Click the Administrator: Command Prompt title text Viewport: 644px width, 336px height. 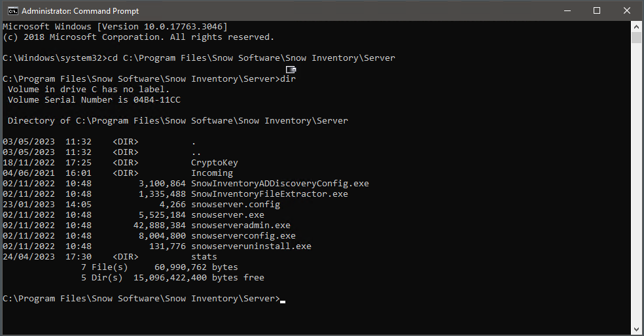[80, 11]
